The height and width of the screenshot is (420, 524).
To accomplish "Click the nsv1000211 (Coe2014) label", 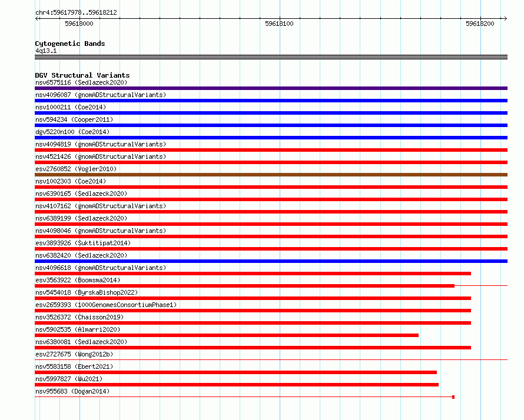I will (71, 107).
